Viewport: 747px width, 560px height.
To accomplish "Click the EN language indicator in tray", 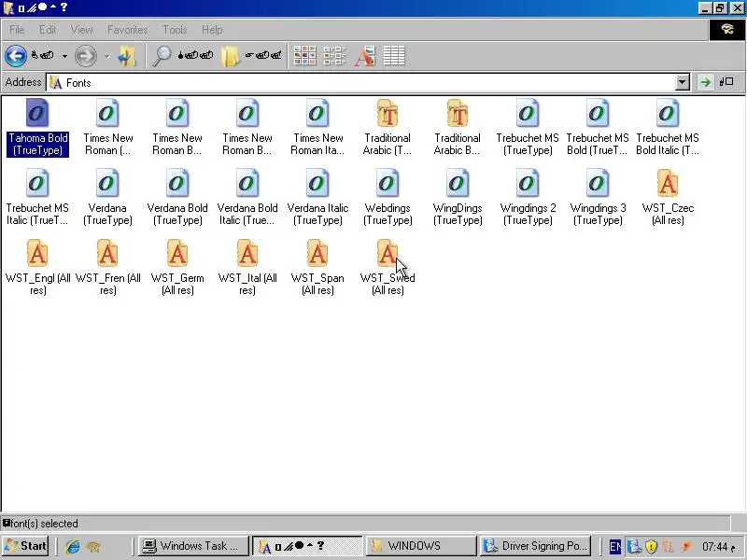I will click(614, 547).
